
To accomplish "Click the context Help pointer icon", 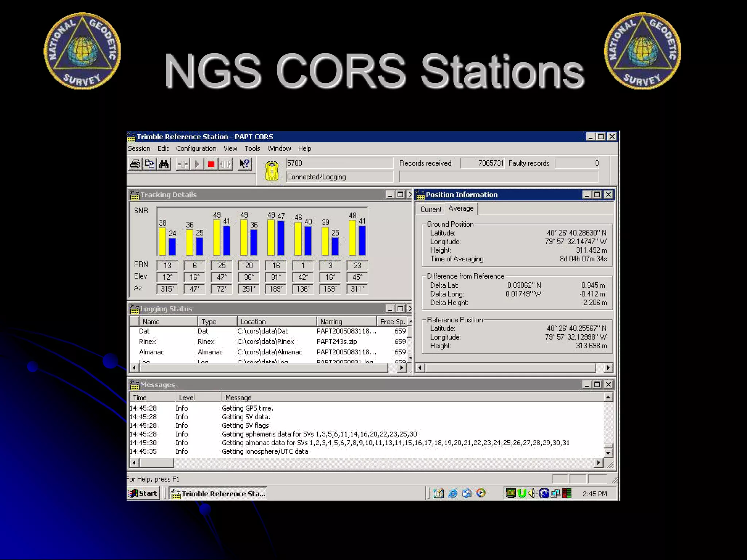I will 244,164.
